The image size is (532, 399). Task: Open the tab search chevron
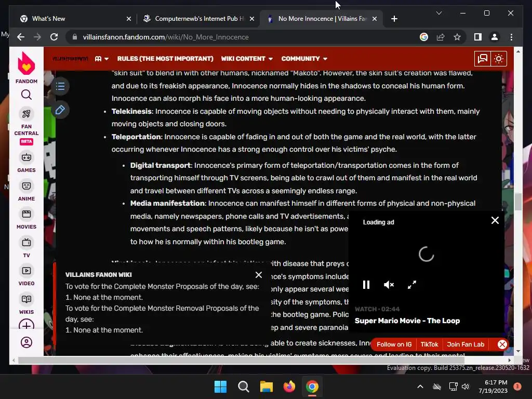438,13
